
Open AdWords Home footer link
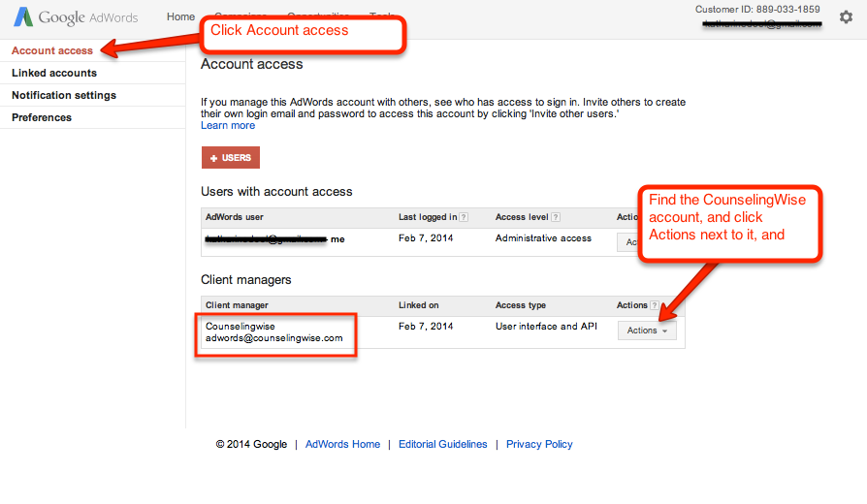point(342,444)
